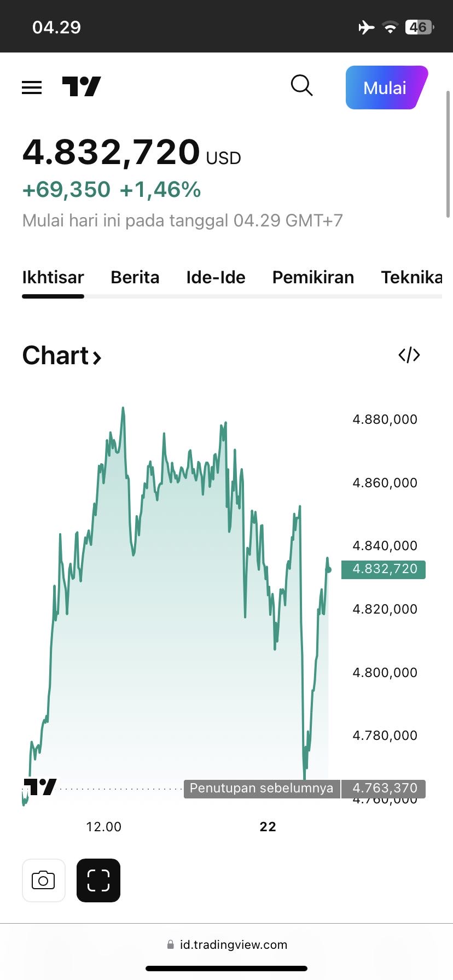
Task: Click the TradingView logo in header
Action: [x=82, y=87]
